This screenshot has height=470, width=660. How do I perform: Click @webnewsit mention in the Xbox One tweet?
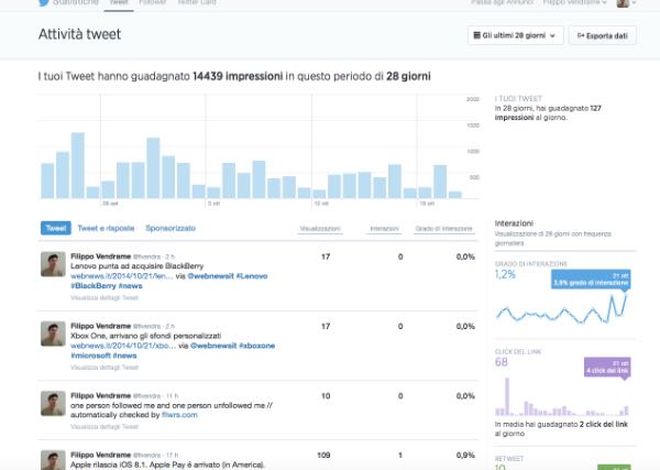pos(213,345)
